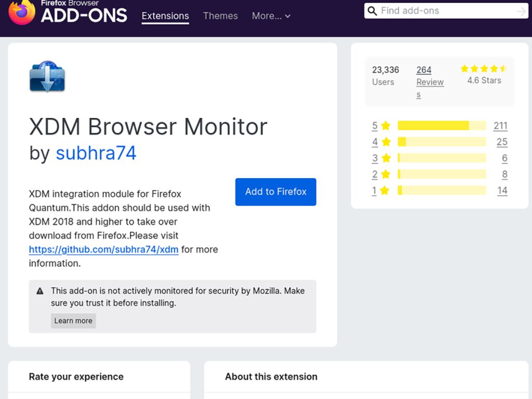This screenshot has height=399, width=532.
Task: Open the GitHub link in the description
Action: 103,250
